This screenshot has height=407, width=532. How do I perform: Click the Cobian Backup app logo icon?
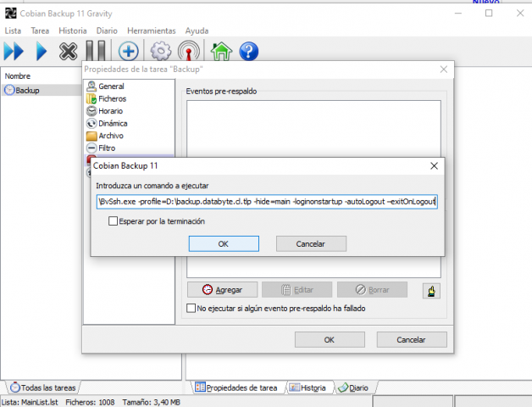(x=10, y=14)
